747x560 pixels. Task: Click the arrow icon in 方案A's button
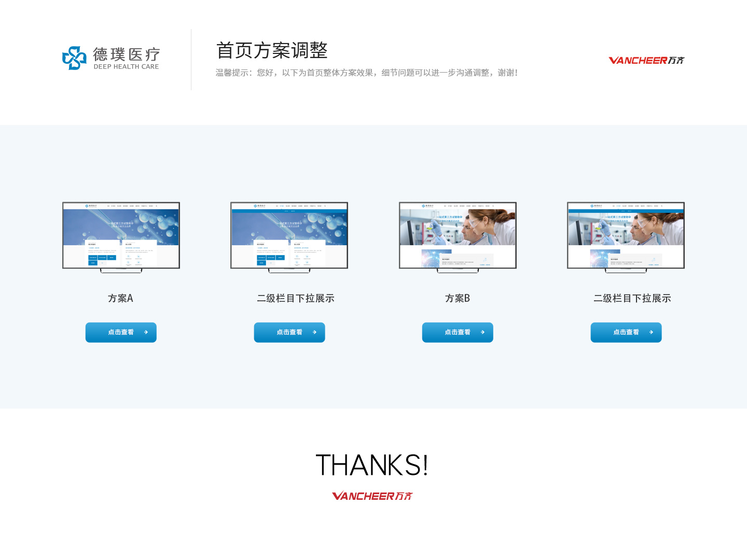click(146, 332)
